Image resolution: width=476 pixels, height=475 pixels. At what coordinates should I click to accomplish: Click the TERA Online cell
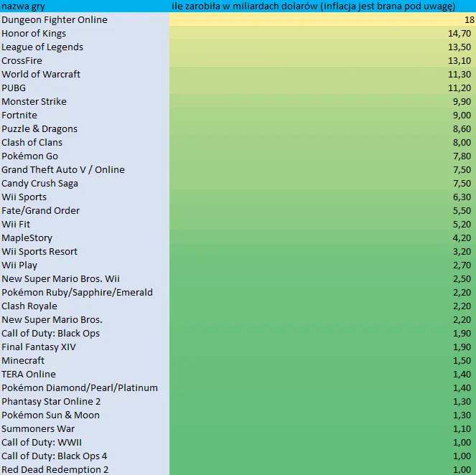(85, 375)
